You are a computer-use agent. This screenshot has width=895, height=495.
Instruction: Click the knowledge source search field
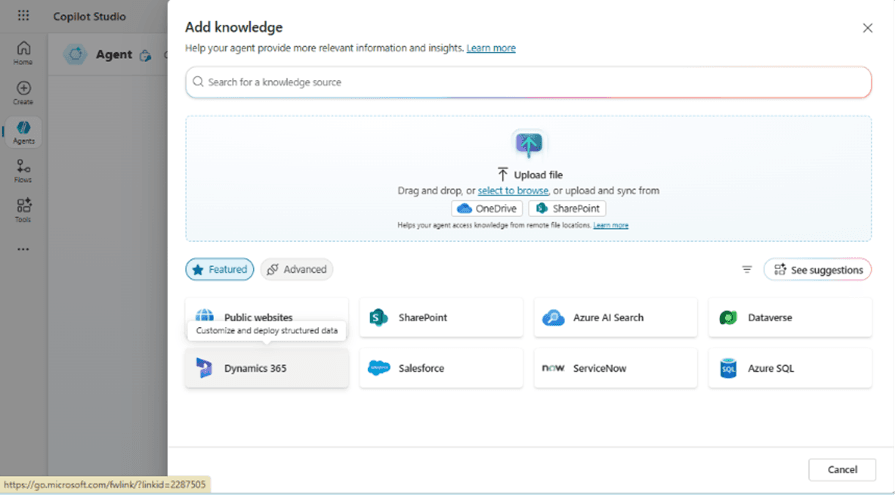(x=528, y=82)
